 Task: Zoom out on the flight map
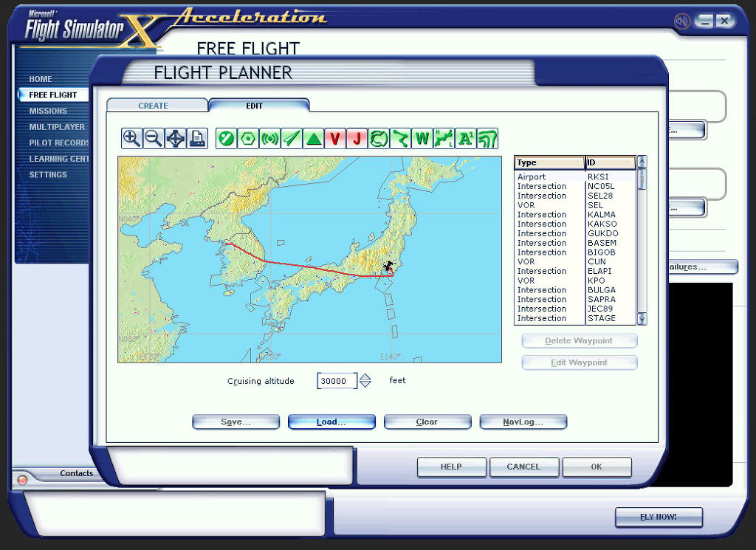click(x=154, y=138)
